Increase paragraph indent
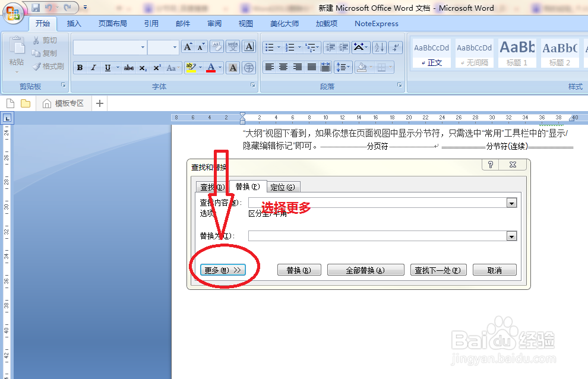 point(343,48)
